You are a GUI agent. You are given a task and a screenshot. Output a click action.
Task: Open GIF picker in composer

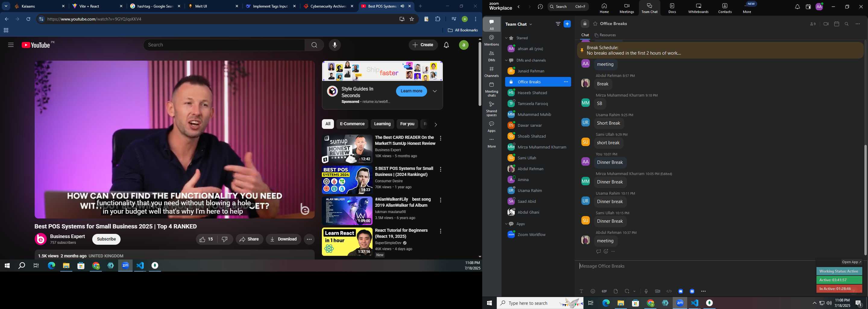coord(604,291)
